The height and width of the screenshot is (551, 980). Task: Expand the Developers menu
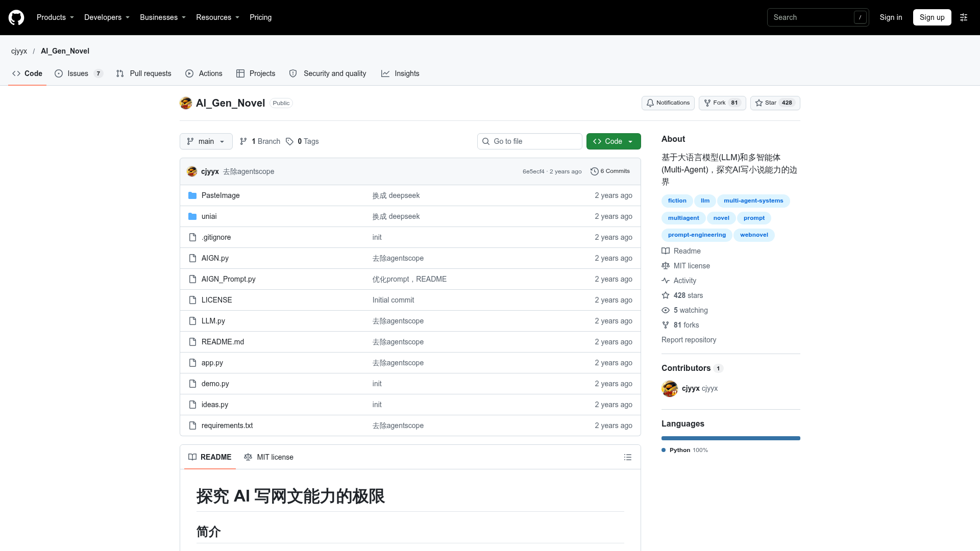coord(107,17)
